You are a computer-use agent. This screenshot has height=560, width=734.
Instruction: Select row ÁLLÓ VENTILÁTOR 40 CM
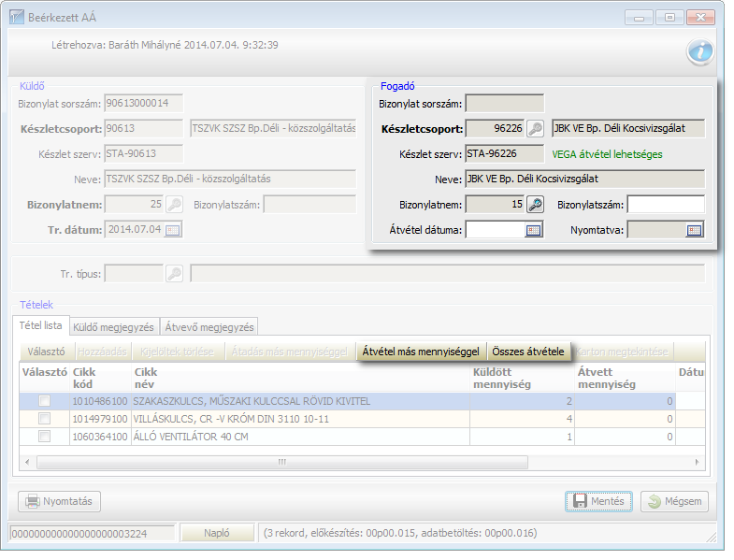click(x=362, y=437)
